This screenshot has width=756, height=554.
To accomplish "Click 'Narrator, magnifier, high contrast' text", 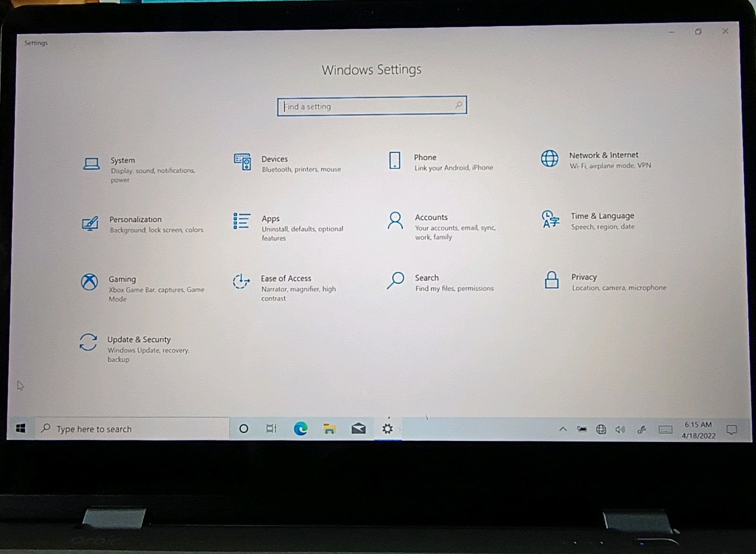I will 299,294.
